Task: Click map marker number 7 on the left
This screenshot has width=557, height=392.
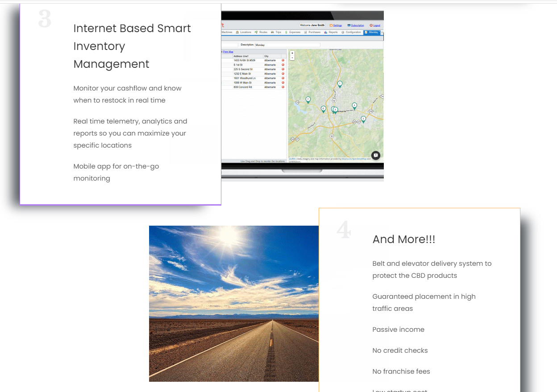Action: point(308,100)
